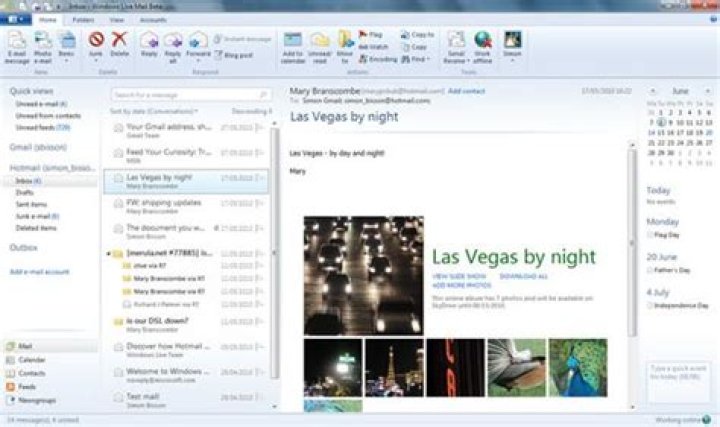Viewport: 720px width, 427px height.
Task: Select the Outbox folder
Action: [23, 247]
